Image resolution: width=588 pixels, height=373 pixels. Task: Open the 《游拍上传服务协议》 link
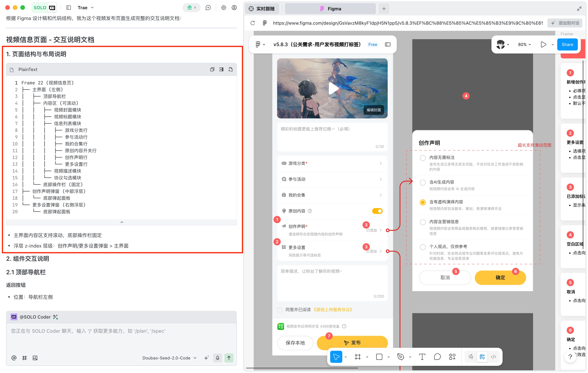(x=333, y=310)
